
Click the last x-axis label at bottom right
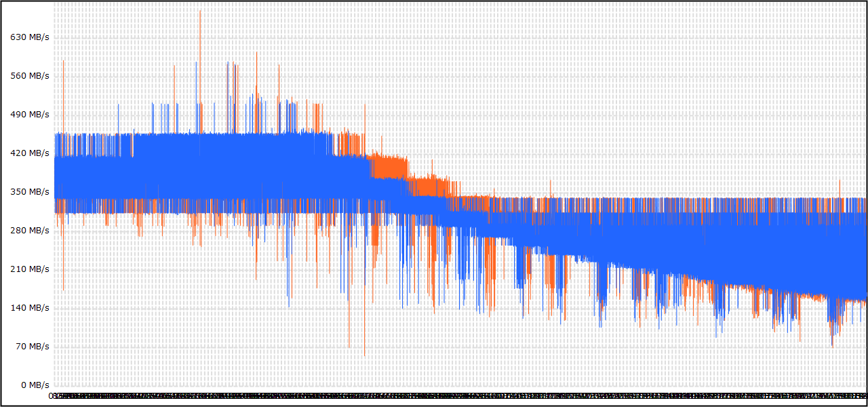861,395
